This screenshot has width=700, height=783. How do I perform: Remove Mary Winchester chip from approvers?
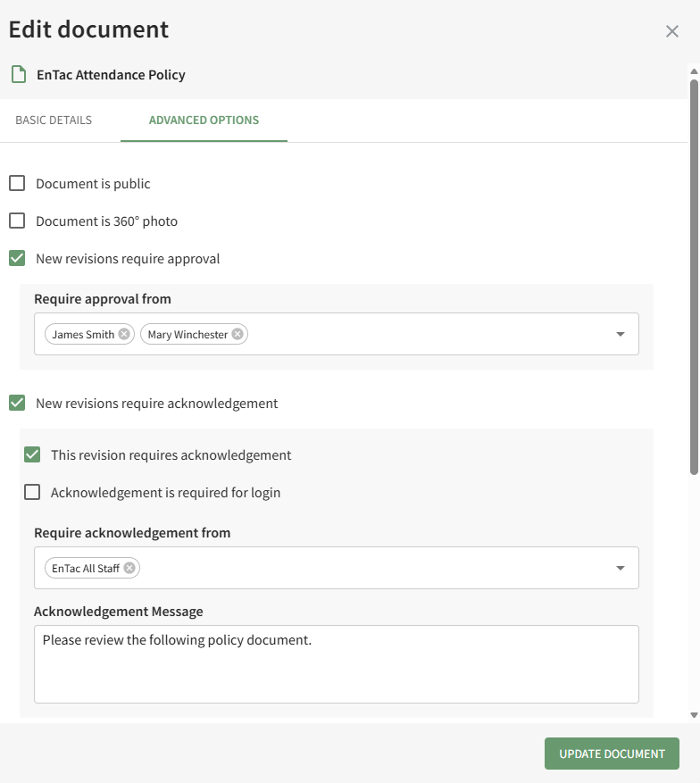[x=237, y=334]
